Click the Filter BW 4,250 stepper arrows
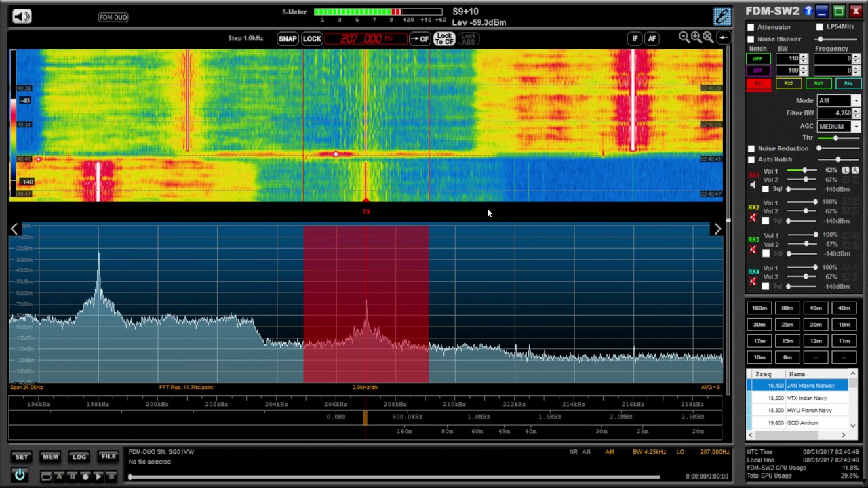Screen dimensions: 868x488 pyautogui.click(x=856, y=113)
